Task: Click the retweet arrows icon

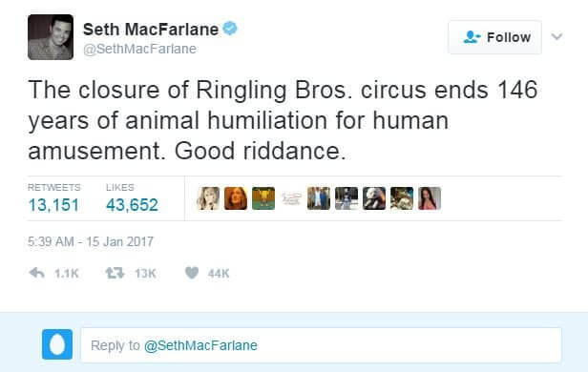Action: point(115,273)
